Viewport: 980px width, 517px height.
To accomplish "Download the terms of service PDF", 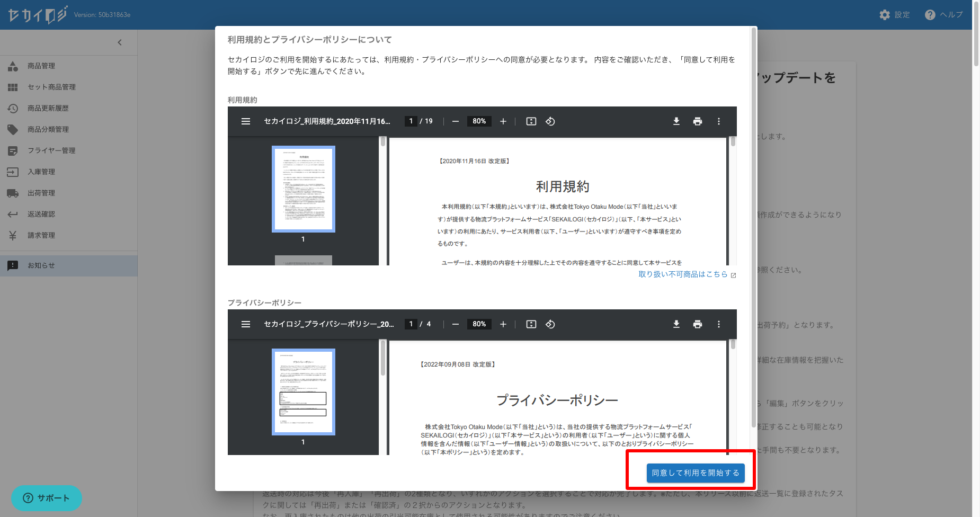I will pyautogui.click(x=676, y=121).
